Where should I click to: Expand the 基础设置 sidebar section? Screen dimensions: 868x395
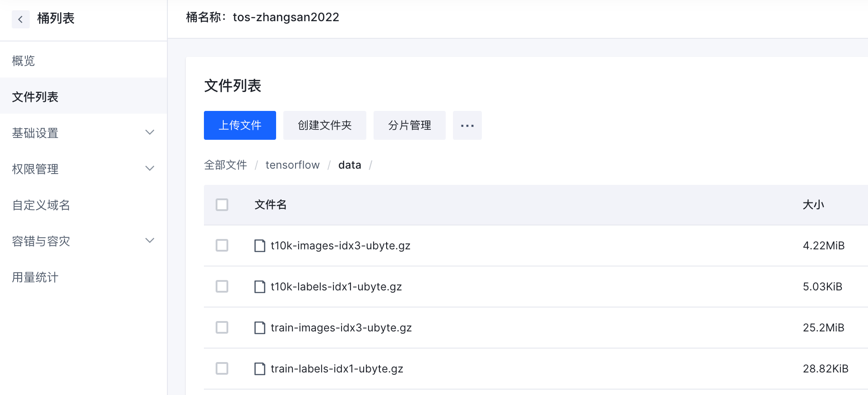click(x=150, y=133)
